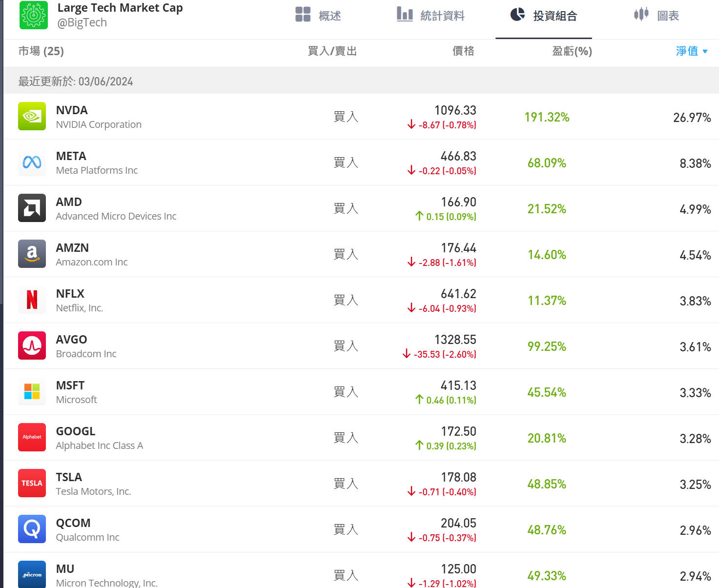This screenshot has width=719, height=588.
Task: Click the 圖表 candlestick icon
Action: point(641,14)
